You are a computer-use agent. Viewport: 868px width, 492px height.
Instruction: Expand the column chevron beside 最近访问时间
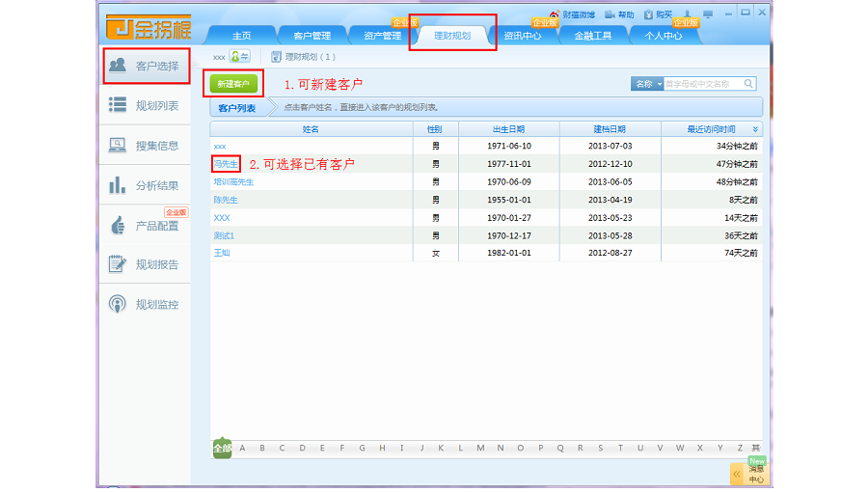(755, 129)
